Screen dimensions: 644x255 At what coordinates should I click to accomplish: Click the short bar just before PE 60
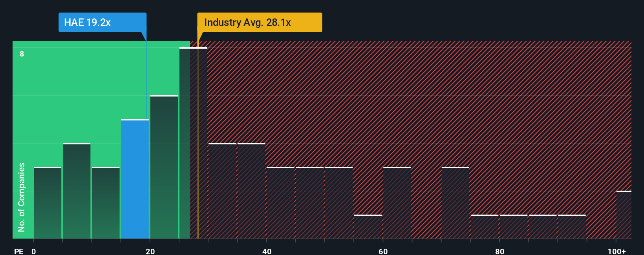point(368,227)
